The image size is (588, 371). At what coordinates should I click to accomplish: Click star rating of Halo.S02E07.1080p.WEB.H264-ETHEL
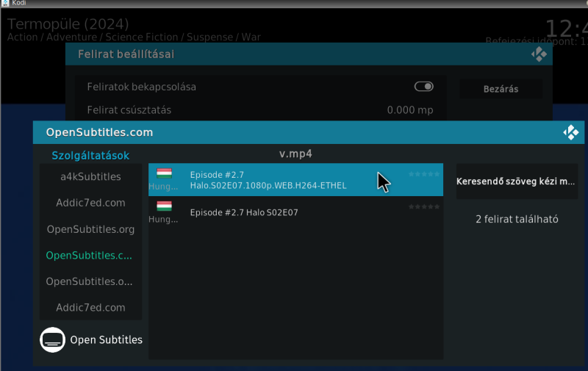click(x=424, y=174)
